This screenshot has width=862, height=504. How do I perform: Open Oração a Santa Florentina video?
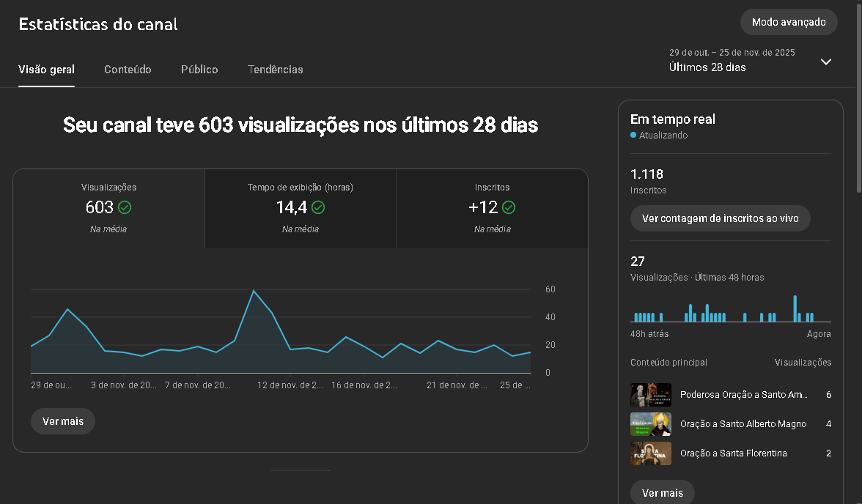[733, 453]
